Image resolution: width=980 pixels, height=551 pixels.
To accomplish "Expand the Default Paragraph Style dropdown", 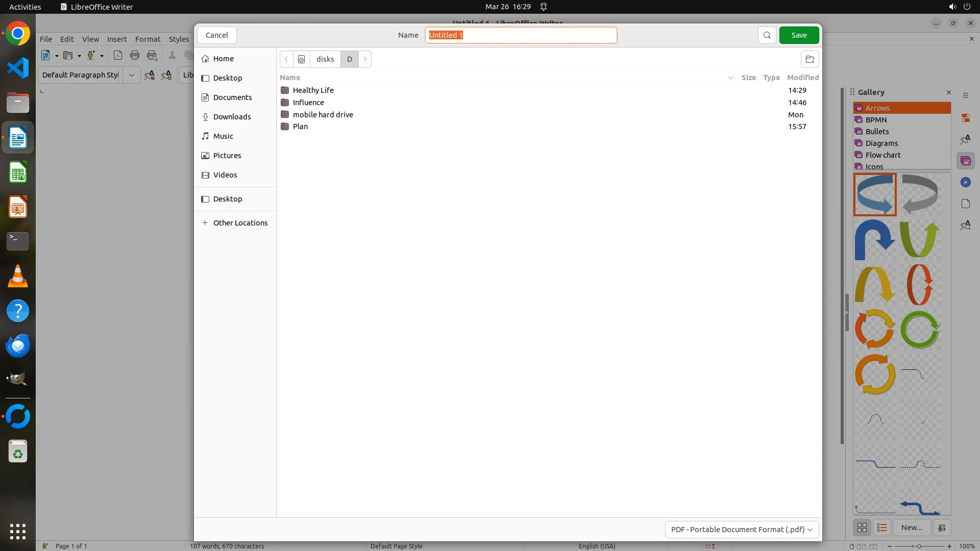I will [131, 75].
